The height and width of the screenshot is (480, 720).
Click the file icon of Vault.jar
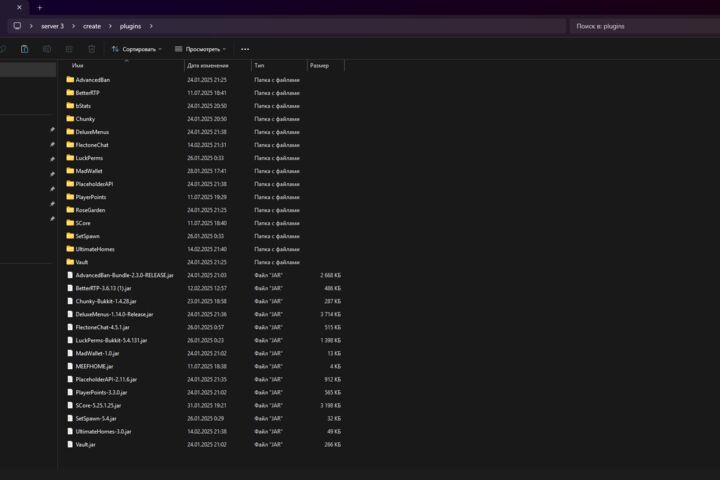click(x=70, y=445)
